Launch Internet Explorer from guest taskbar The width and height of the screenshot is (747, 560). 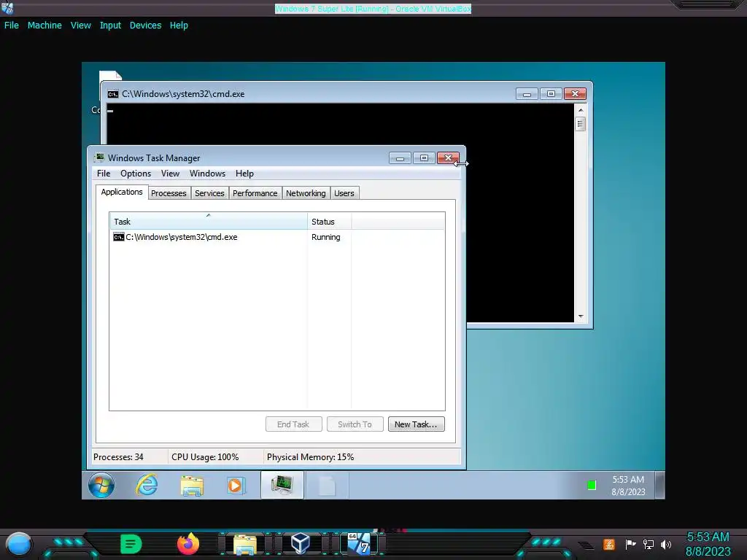(x=146, y=485)
